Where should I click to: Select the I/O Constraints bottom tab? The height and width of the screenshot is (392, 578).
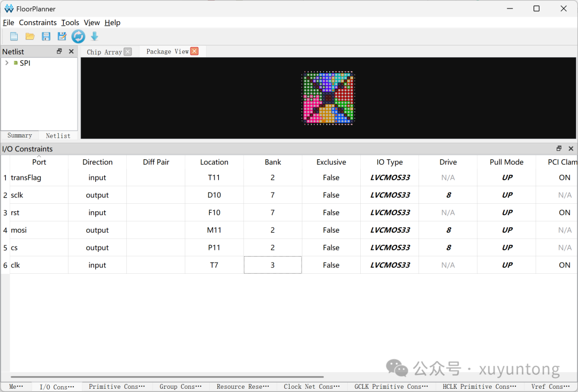coord(57,387)
